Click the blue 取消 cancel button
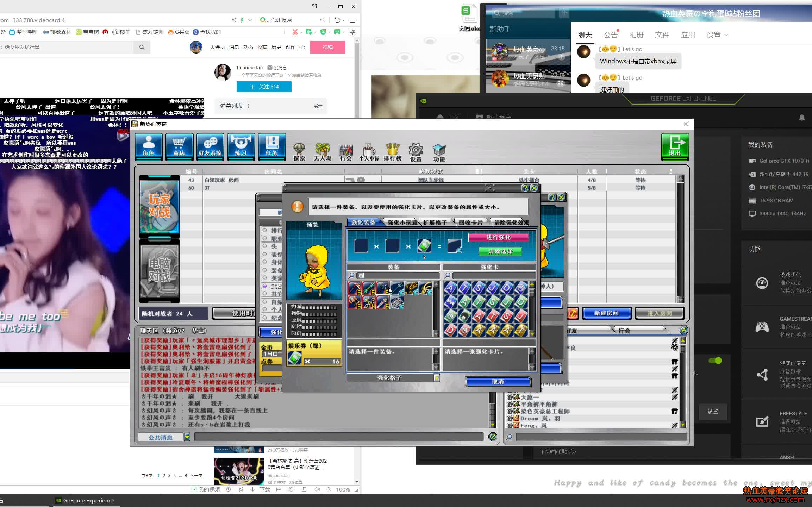 click(x=498, y=382)
